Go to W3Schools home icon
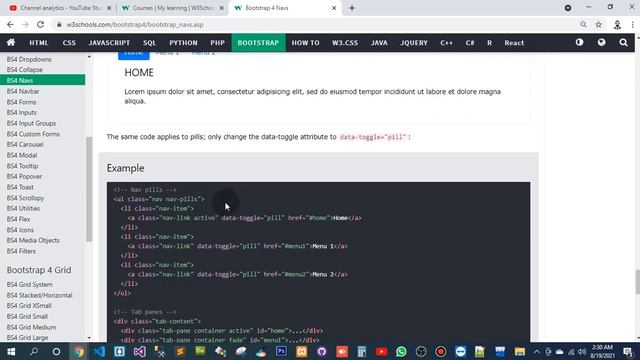 pyautogui.click(x=11, y=42)
